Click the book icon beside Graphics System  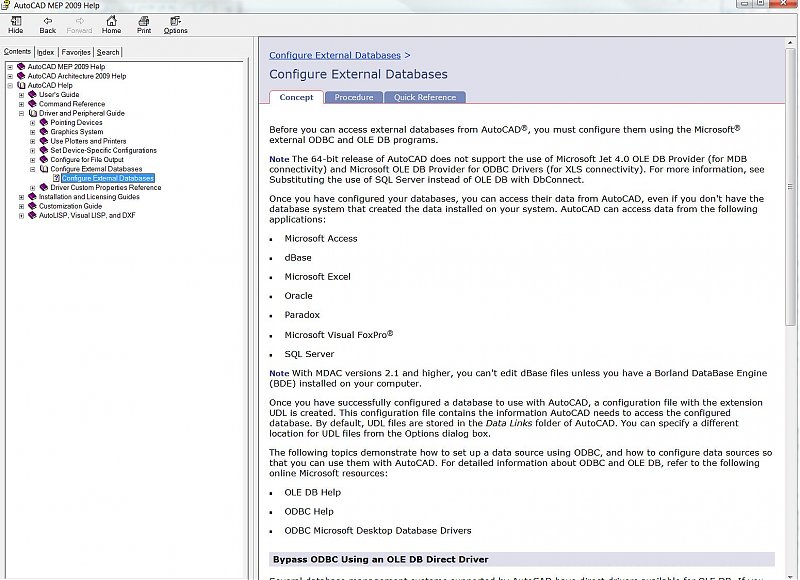(x=44, y=132)
